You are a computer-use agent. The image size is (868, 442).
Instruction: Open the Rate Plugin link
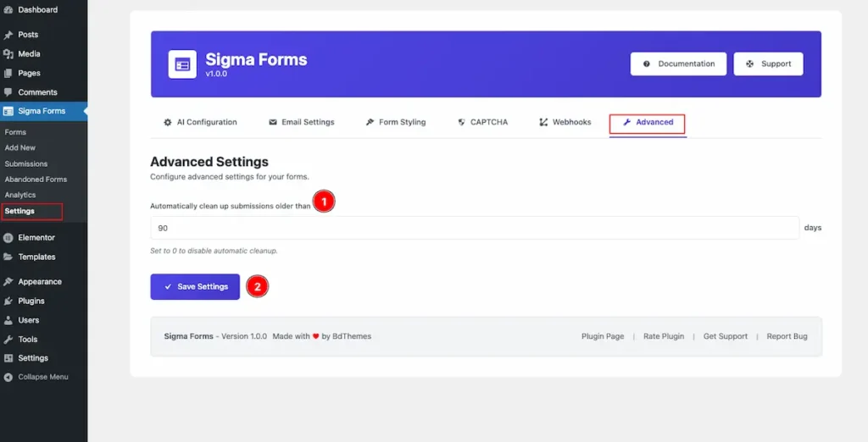pos(663,336)
